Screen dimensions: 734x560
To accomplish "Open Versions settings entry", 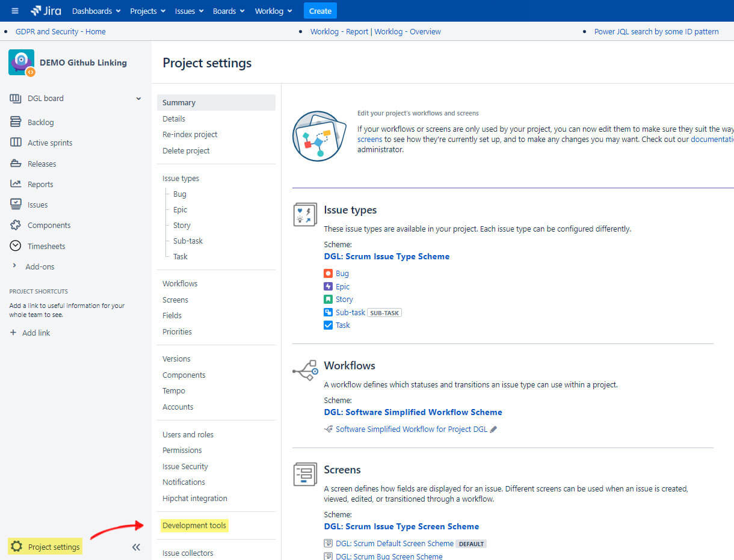I will tap(176, 358).
